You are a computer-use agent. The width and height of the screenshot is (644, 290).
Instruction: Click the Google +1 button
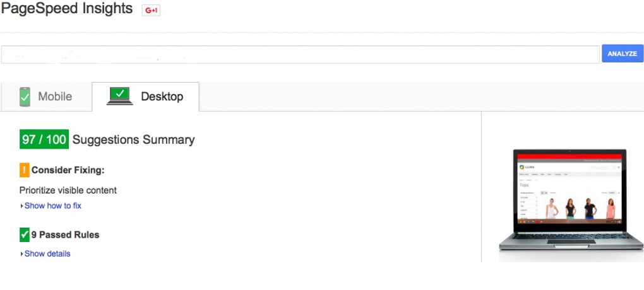pyautogui.click(x=151, y=10)
